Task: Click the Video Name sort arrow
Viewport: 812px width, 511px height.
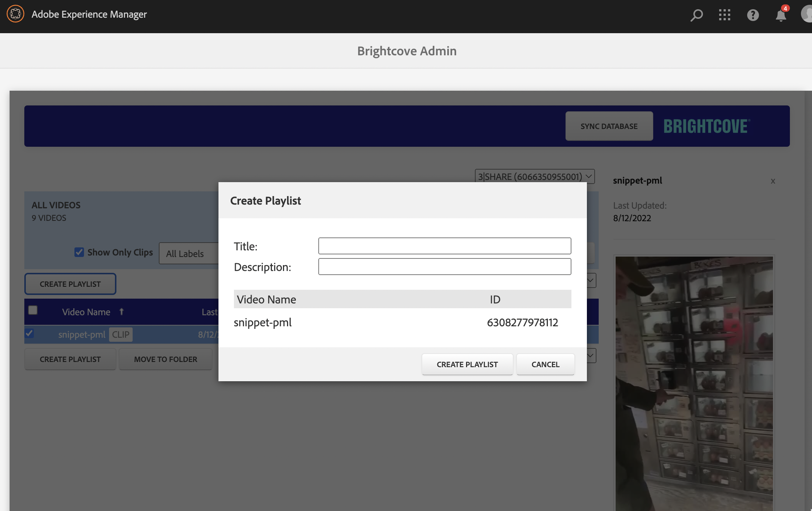Action: [x=122, y=312]
